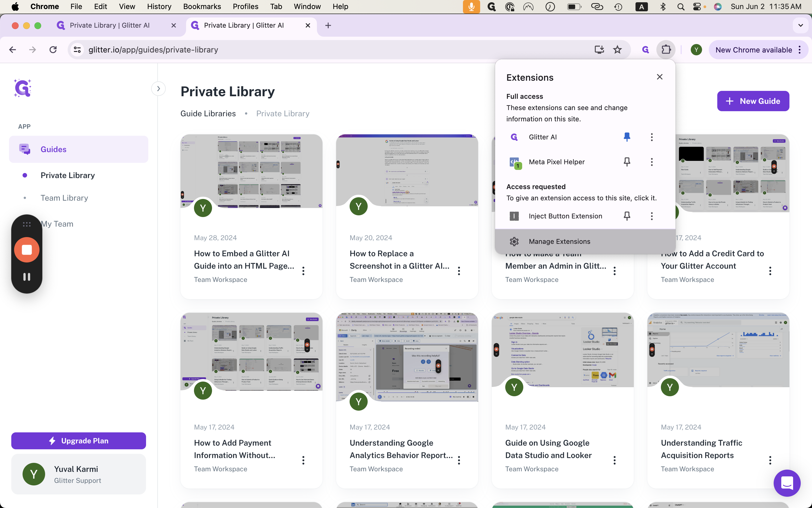Pin the Inject Button Extension
The height and width of the screenshot is (508, 812).
tap(627, 216)
